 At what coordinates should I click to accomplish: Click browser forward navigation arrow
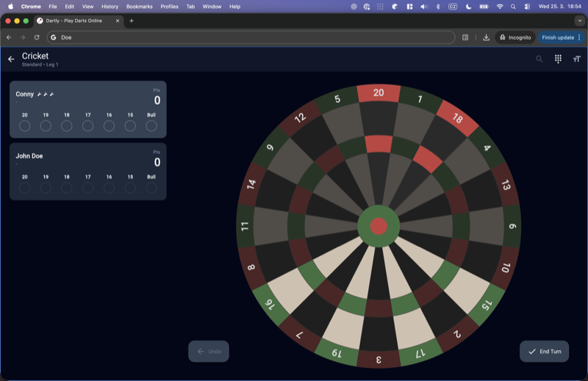(x=23, y=37)
